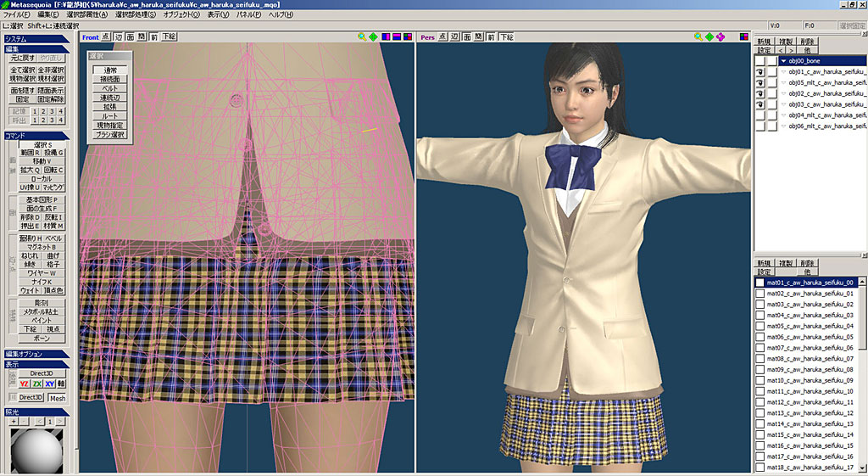Select the YZ view axis button
Screen dimensions: 868x476
tap(25, 384)
